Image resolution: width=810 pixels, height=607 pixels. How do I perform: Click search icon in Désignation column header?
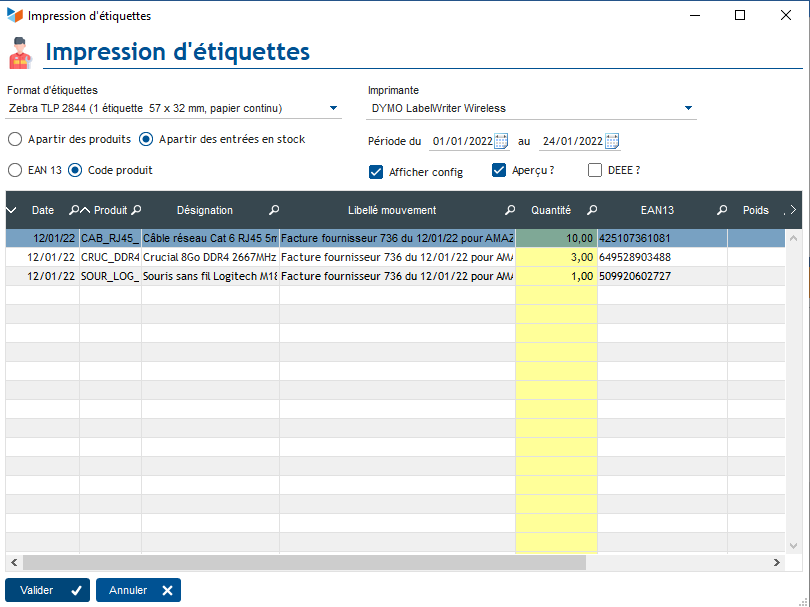pos(274,211)
